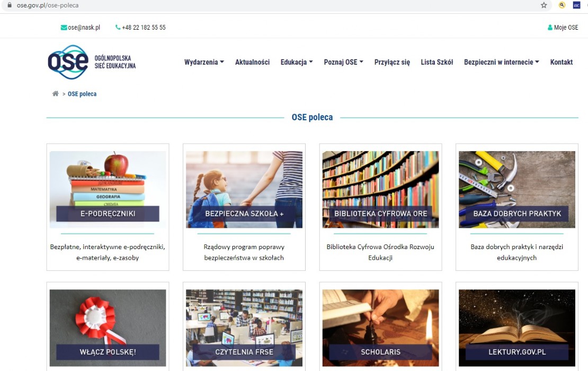Open the Kontakt menu item
This screenshot has height=371, width=588.
coord(562,62)
